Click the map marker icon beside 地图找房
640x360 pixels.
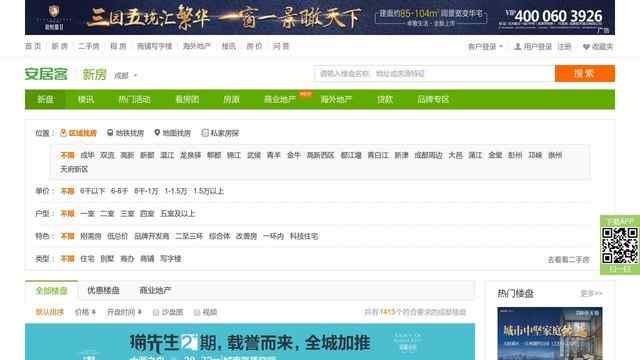click(x=157, y=133)
